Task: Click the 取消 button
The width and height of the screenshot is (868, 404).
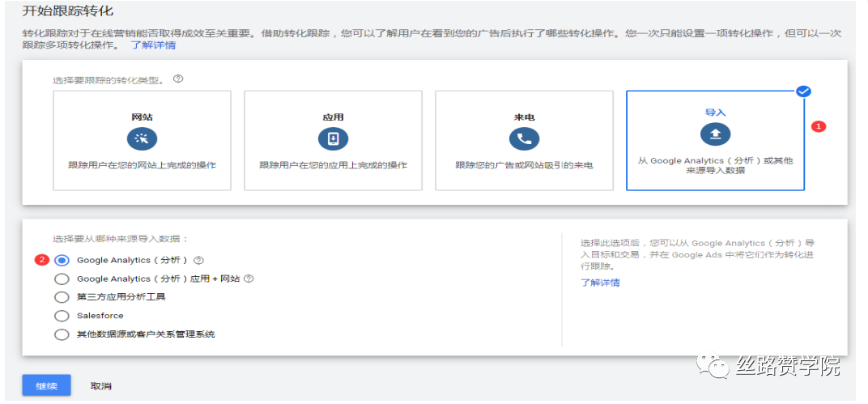Action: click(x=100, y=385)
